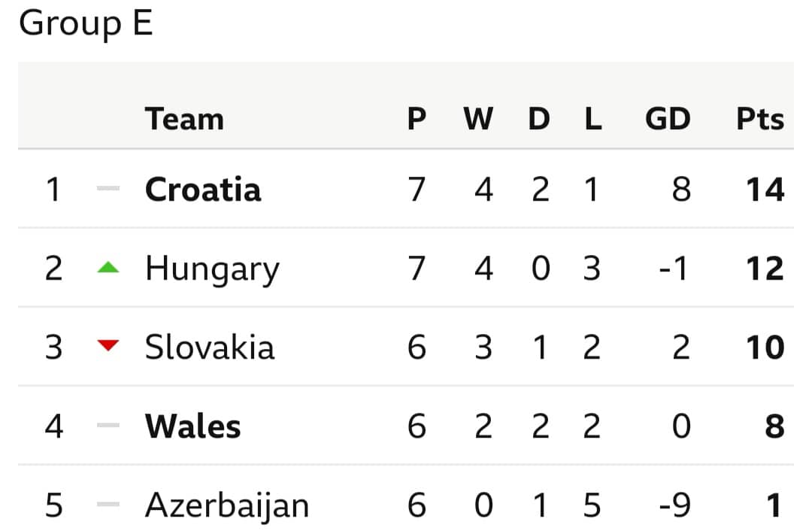Select the Wales team name
The width and height of the screenshot is (812, 531).
[193, 426]
